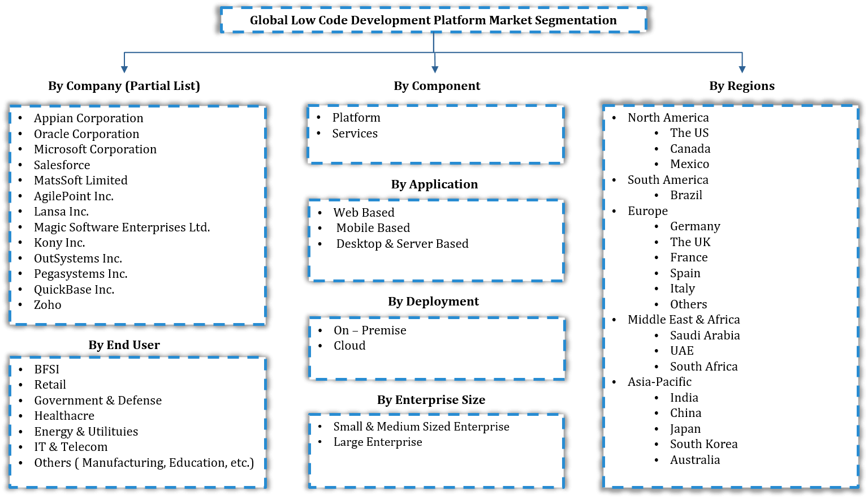868x499 pixels.
Task: Select the 'Services' bullet item
Action: click(x=355, y=134)
